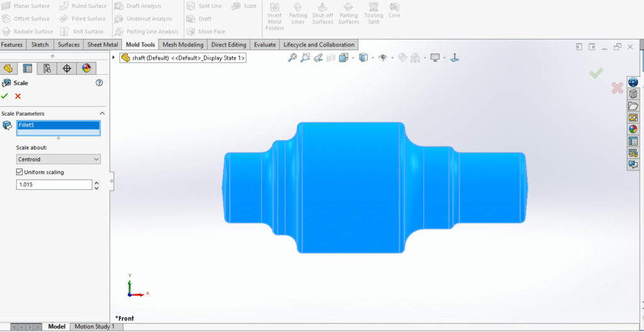Open Apply Scene dropdown arrow
The width and height of the screenshot is (644, 332).
click(x=425, y=58)
